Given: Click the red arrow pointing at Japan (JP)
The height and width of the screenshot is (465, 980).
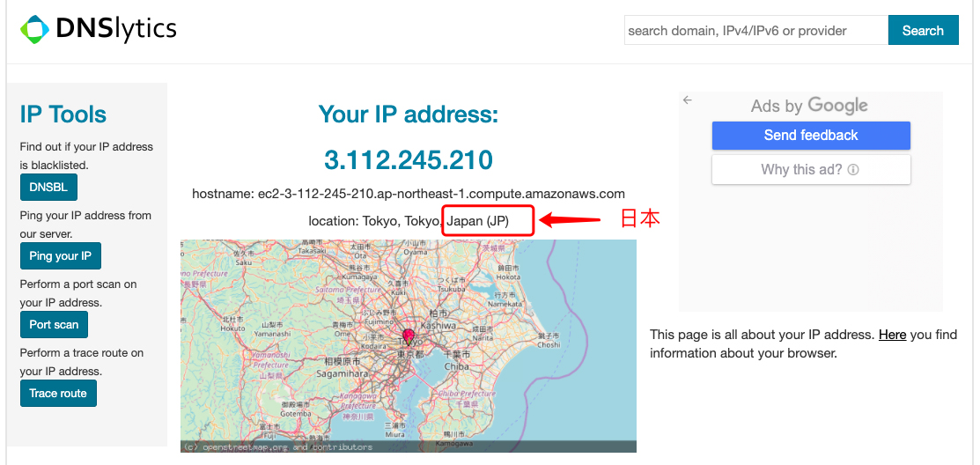Looking at the screenshot, I should point(570,220).
